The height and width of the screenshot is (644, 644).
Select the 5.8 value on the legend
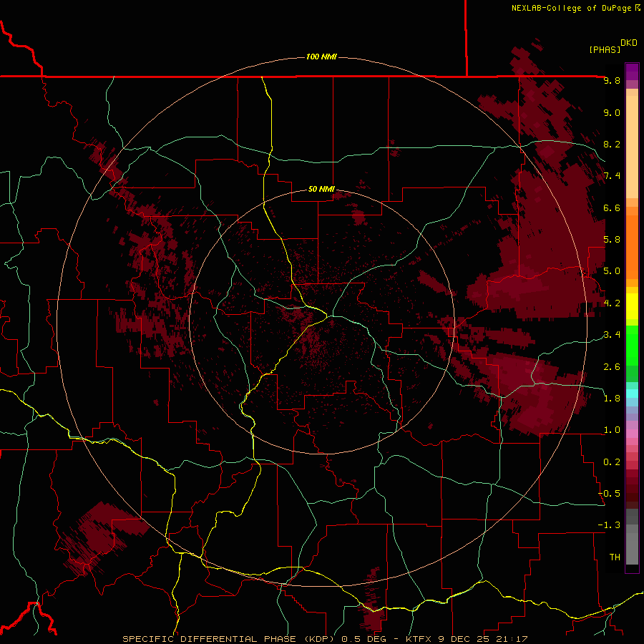612,240
